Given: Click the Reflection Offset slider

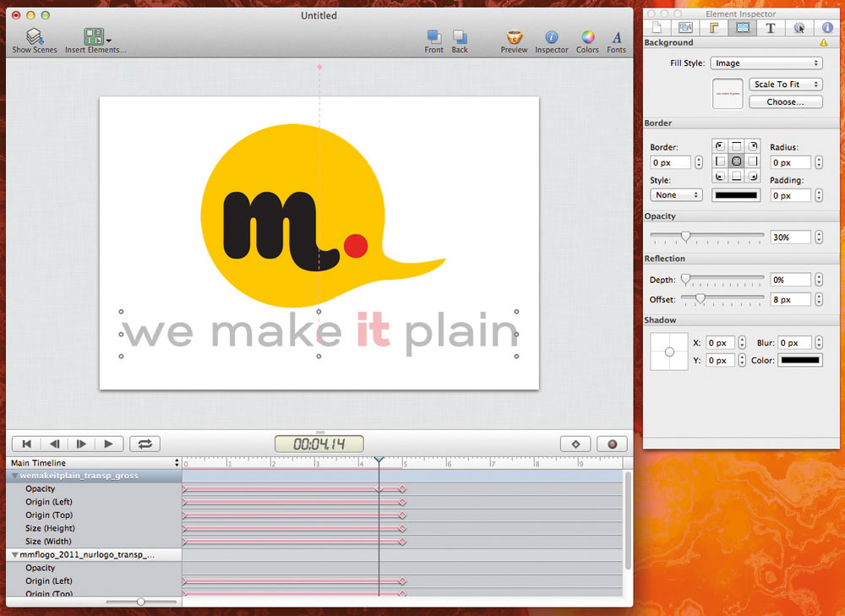Looking at the screenshot, I should click(722, 298).
